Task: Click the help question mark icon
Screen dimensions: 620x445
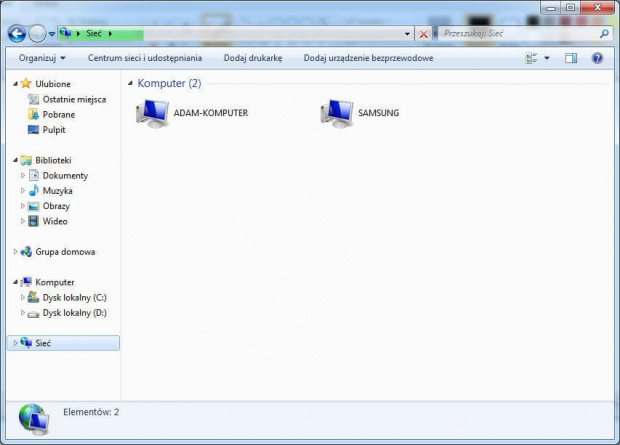Action: click(597, 58)
